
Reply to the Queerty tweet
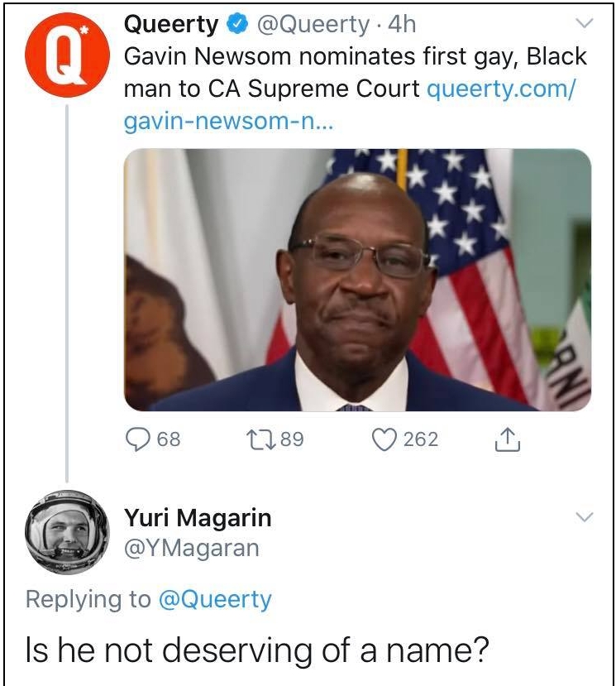137,439
